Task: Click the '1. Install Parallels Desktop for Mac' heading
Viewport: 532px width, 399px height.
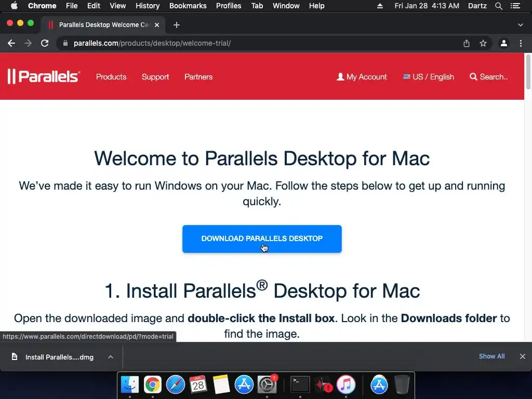Action: (x=262, y=289)
